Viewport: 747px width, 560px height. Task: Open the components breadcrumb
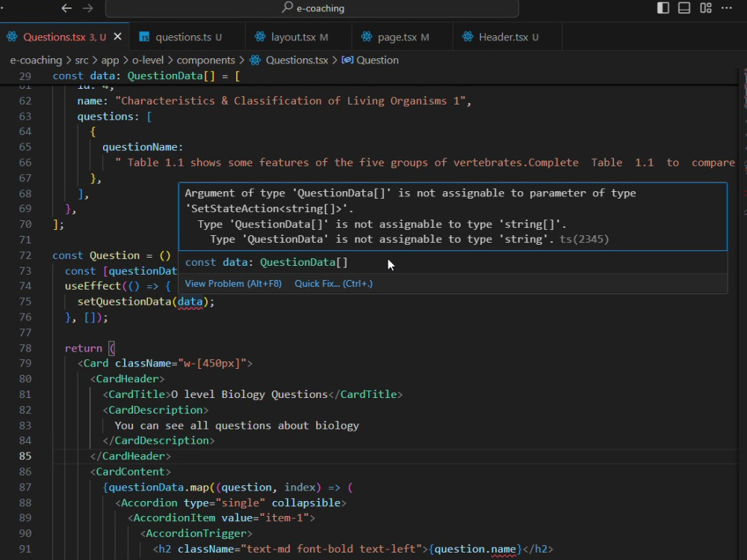pyautogui.click(x=206, y=60)
